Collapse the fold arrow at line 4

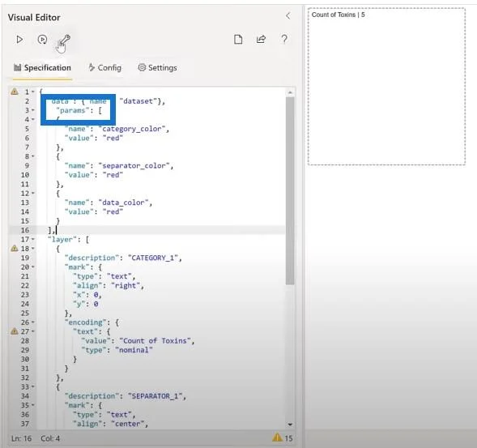pyautogui.click(x=33, y=119)
